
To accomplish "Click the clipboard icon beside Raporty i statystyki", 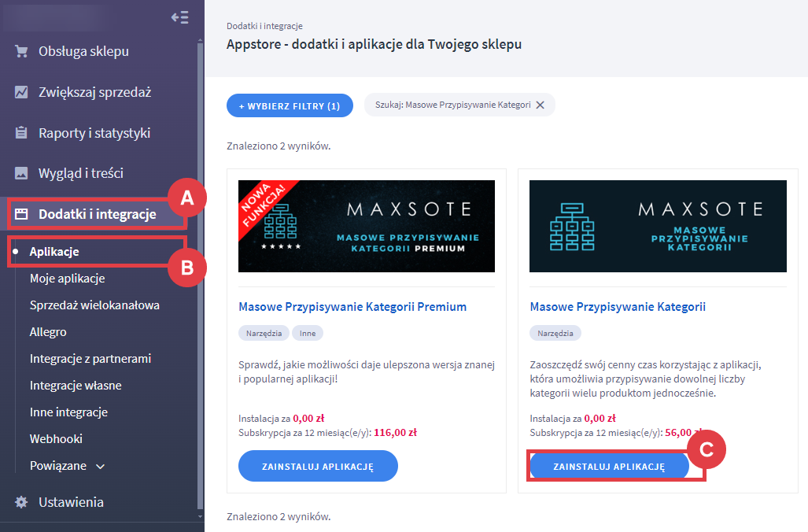I will tap(21, 133).
